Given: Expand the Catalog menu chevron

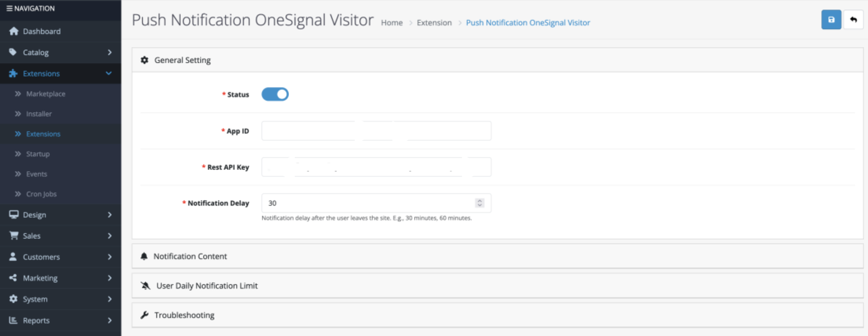Looking at the screenshot, I should pyautogui.click(x=109, y=52).
